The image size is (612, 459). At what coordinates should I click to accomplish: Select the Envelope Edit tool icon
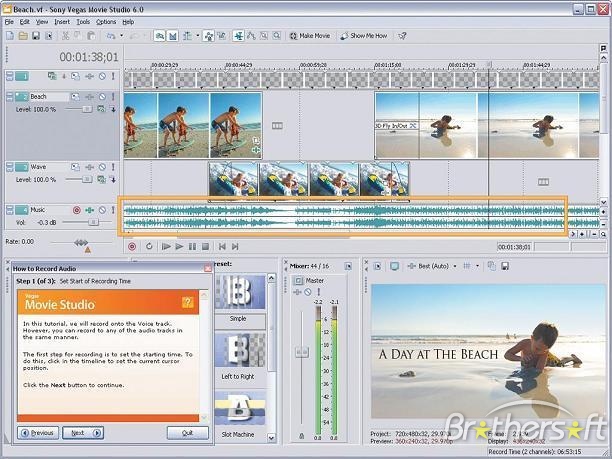251,36
